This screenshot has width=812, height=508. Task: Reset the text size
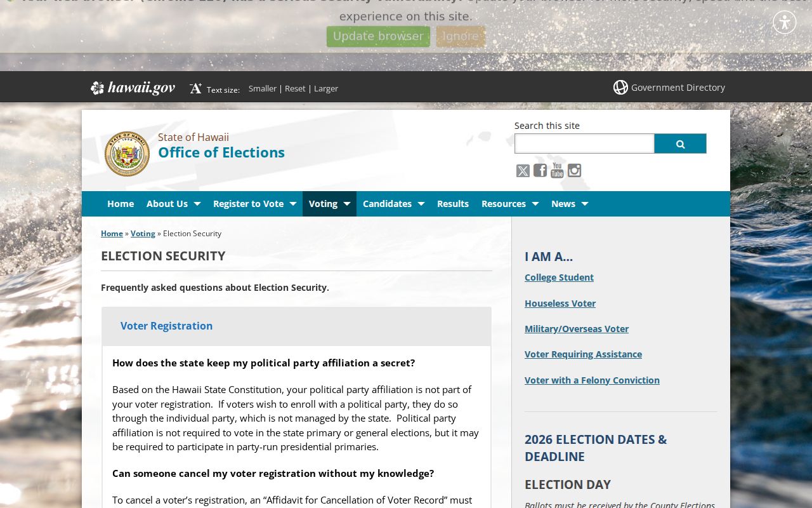click(295, 88)
